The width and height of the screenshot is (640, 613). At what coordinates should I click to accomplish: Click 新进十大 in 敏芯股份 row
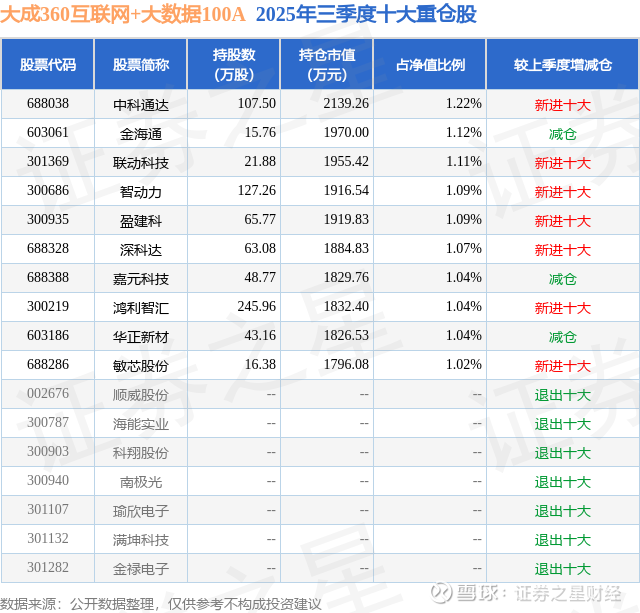tap(563, 366)
